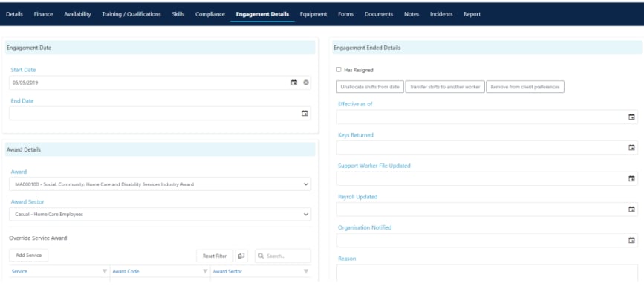Click the Award Sector column filter icon
The image size is (644, 289).
[x=305, y=271]
